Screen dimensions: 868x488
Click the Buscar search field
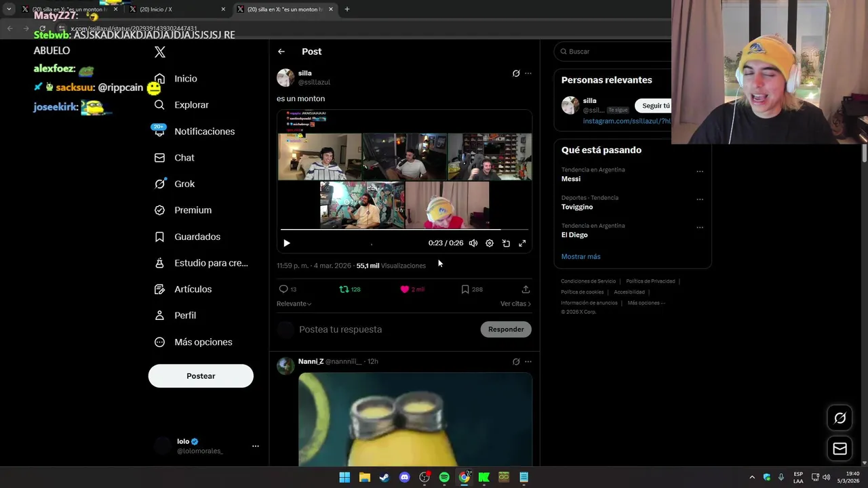click(x=614, y=52)
